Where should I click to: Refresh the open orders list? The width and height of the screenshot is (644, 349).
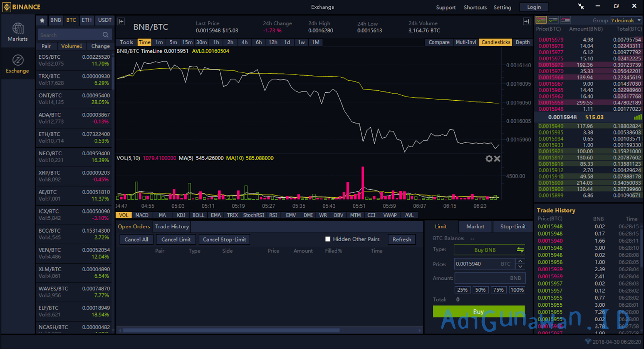(x=402, y=240)
